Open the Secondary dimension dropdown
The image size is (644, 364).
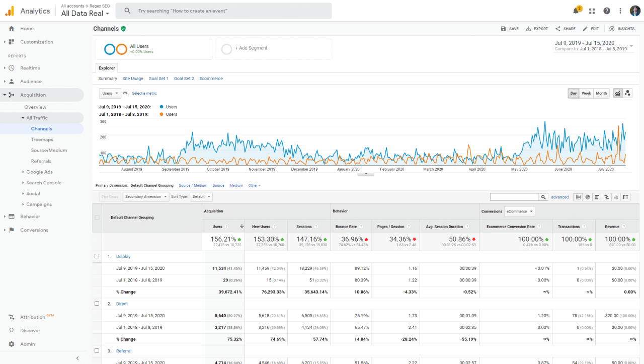[x=146, y=197]
